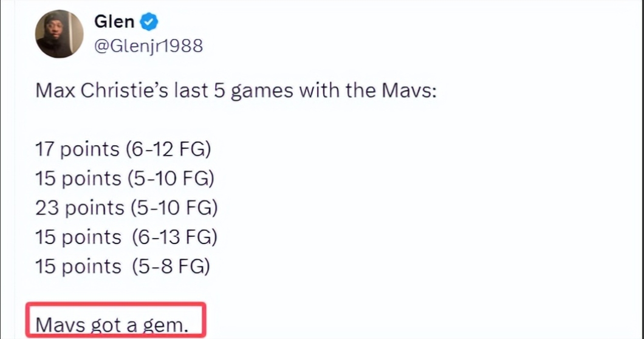This screenshot has height=339, width=644.
Task: Visit the @Glenjr1988 handle
Action: click(x=148, y=46)
